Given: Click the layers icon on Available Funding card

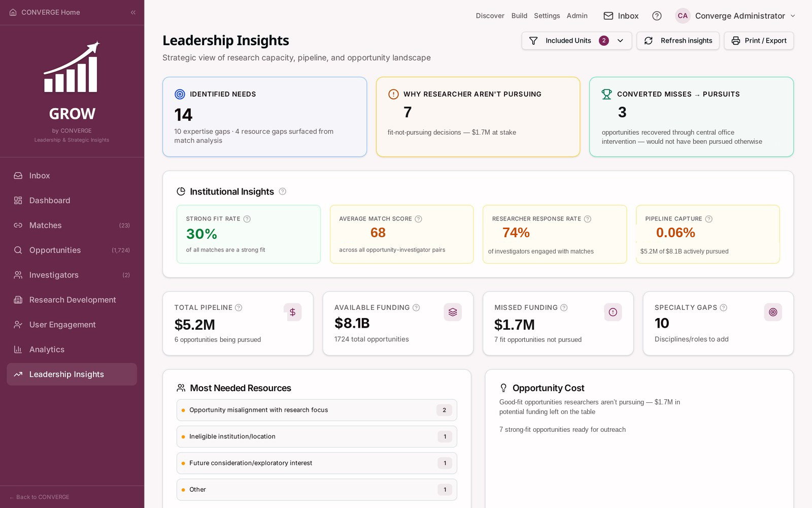Looking at the screenshot, I should coord(453,312).
